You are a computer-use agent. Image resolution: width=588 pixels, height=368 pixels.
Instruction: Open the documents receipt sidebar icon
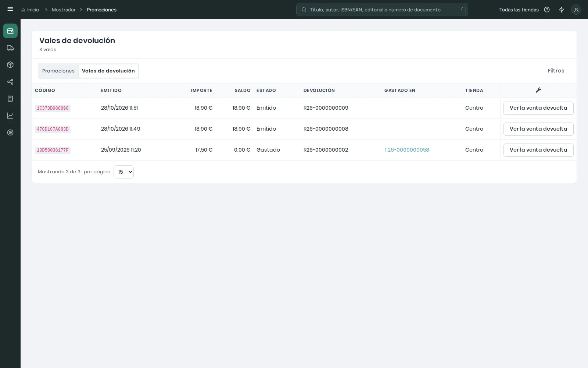[x=10, y=99]
